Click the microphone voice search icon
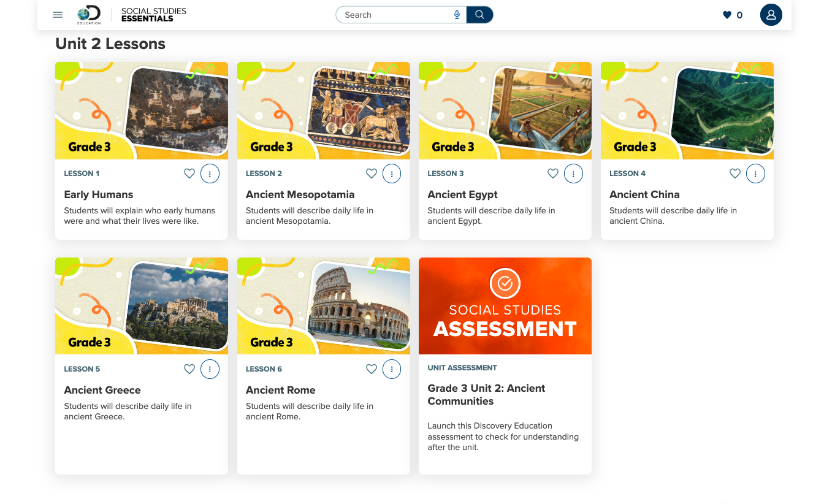Viewport: 824px width, 504px height. tap(457, 15)
